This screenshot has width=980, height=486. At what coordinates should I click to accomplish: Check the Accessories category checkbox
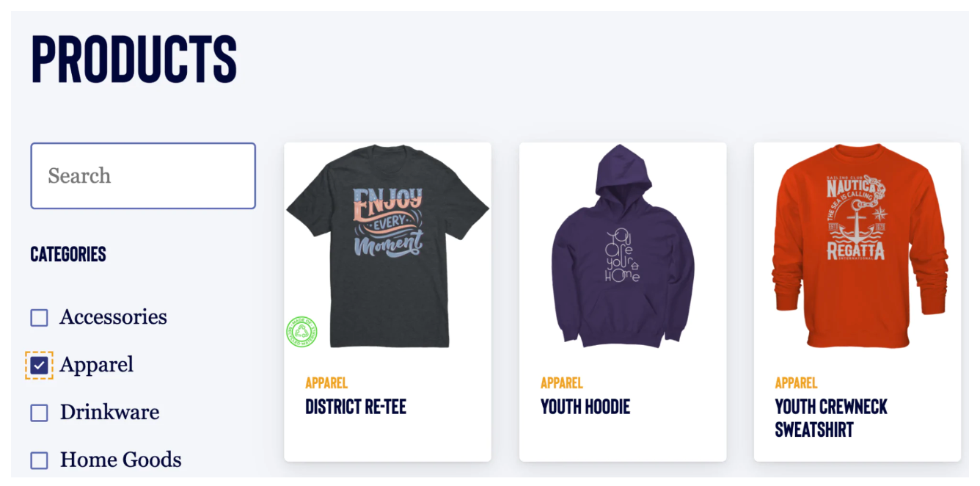point(39,318)
